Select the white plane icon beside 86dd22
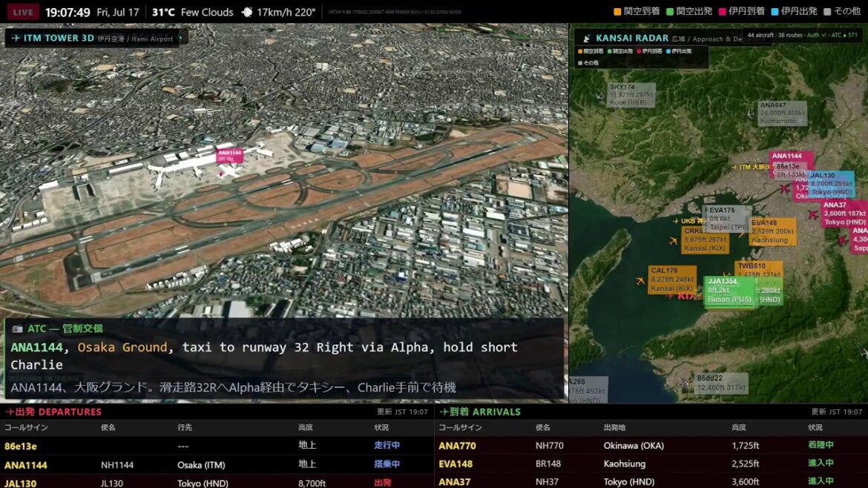This screenshot has width=868, height=488. coord(686,383)
